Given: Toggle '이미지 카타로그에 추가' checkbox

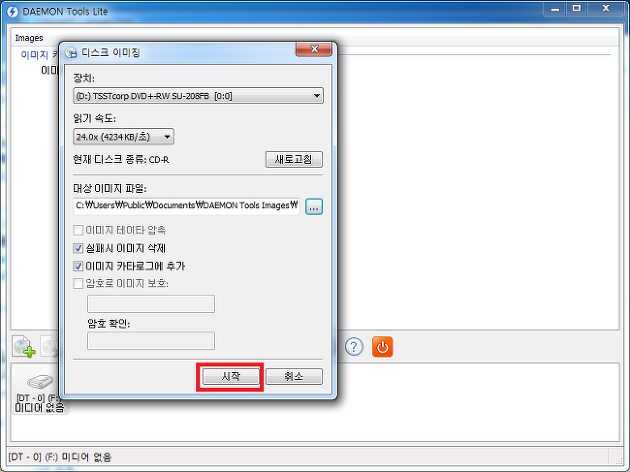Looking at the screenshot, I should (x=78, y=266).
